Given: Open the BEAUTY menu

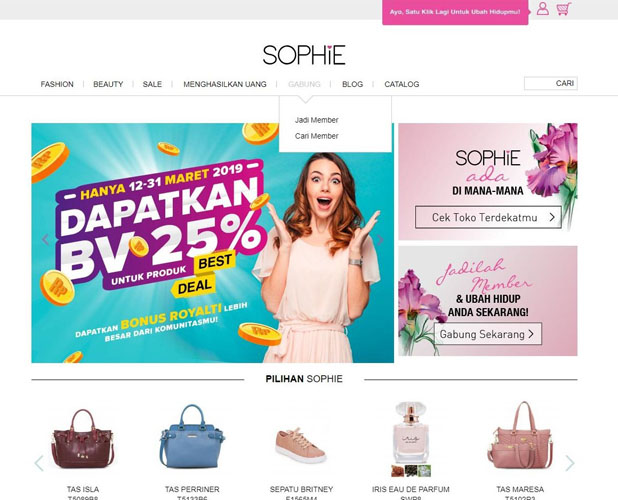Looking at the screenshot, I should 108,84.
